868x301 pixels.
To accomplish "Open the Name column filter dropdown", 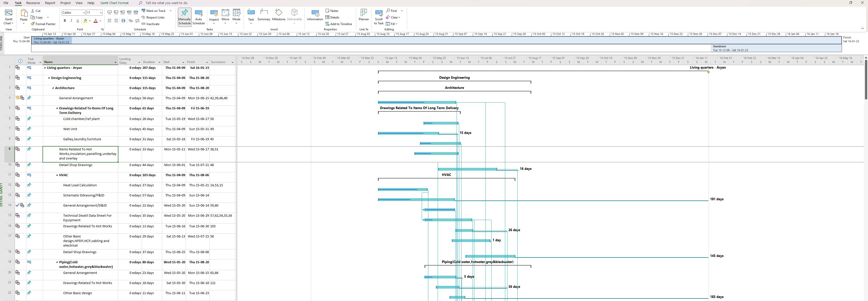I will (115, 62).
